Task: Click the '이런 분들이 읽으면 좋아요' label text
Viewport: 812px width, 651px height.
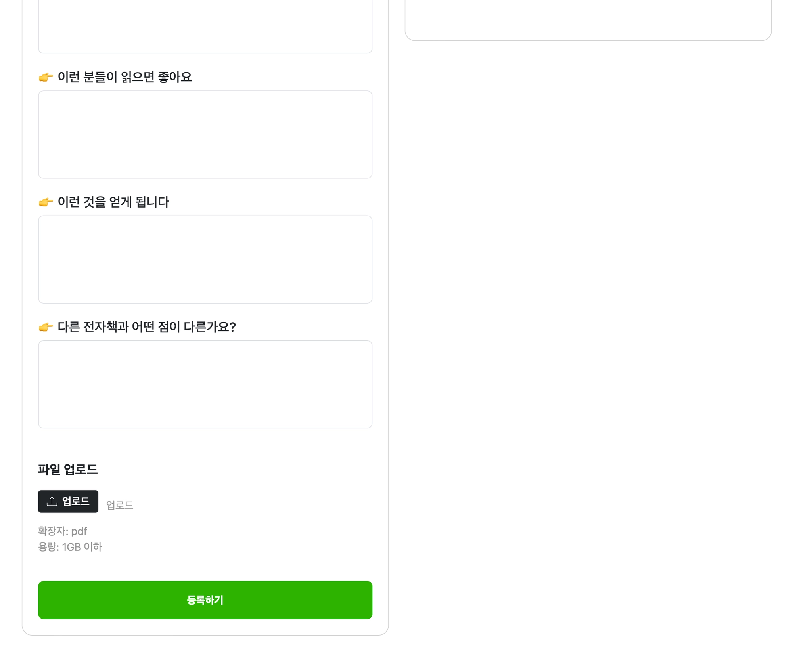Action: click(x=124, y=77)
